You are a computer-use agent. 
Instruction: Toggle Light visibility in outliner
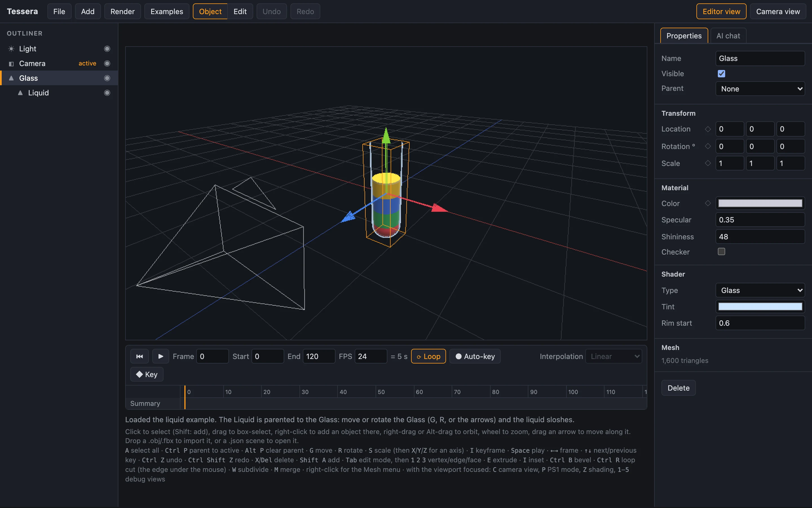click(x=107, y=49)
